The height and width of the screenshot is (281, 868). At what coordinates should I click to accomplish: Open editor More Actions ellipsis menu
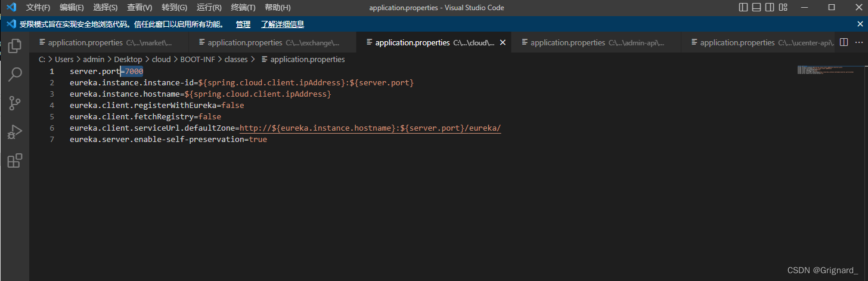[x=858, y=42]
